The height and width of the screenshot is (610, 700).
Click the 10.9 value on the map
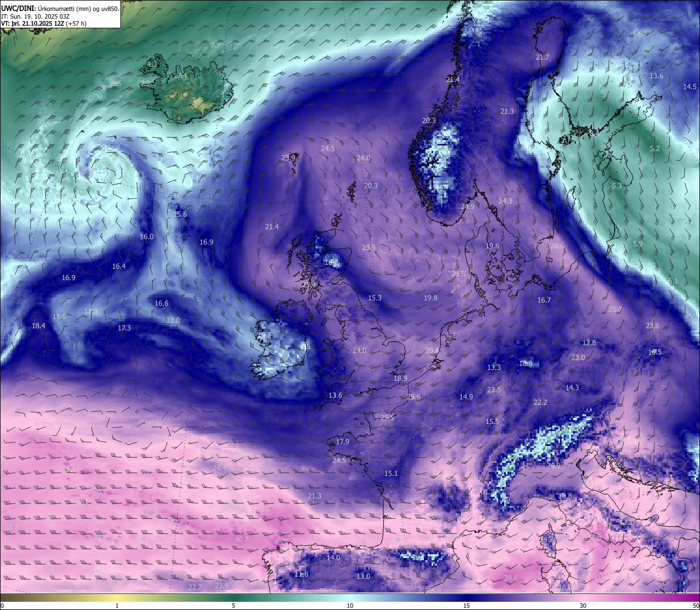coord(526,363)
